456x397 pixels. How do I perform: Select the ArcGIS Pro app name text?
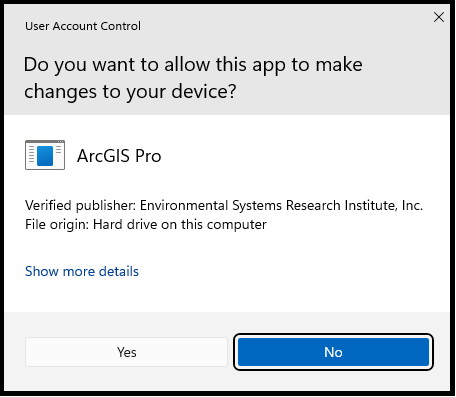(x=119, y=156)
